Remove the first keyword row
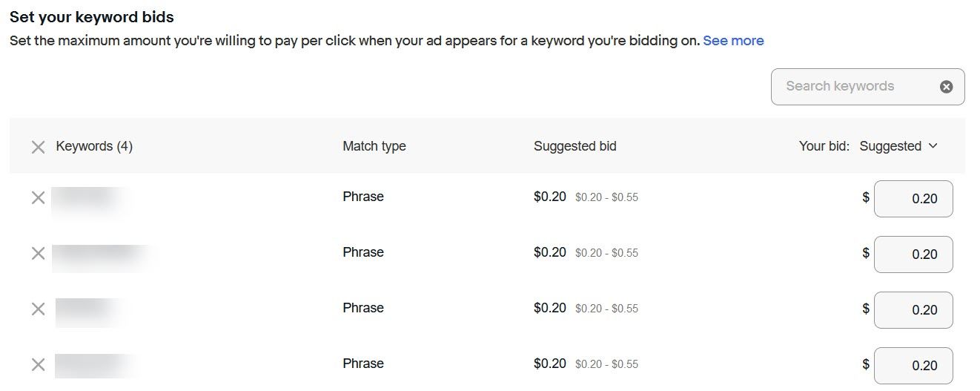This screenshot has height=391, width=980. (38, 197)
